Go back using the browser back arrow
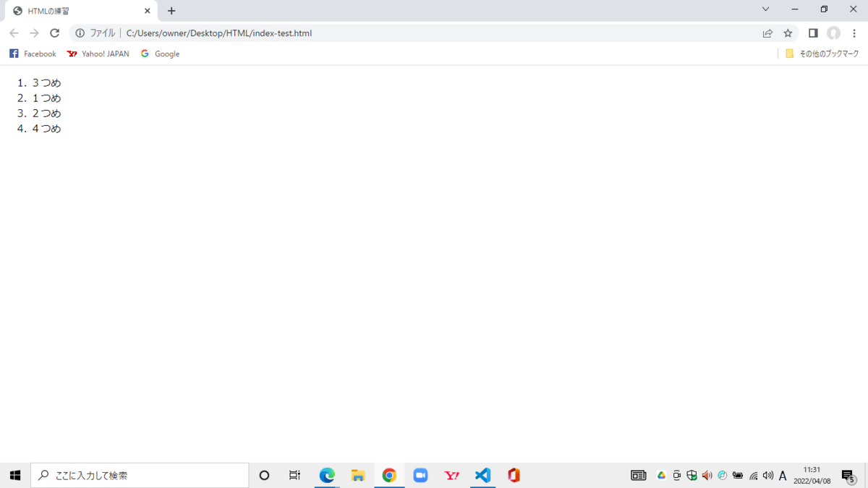Image resolution: width=868 pixels, height=488 pixels. [x=14, y=33]
